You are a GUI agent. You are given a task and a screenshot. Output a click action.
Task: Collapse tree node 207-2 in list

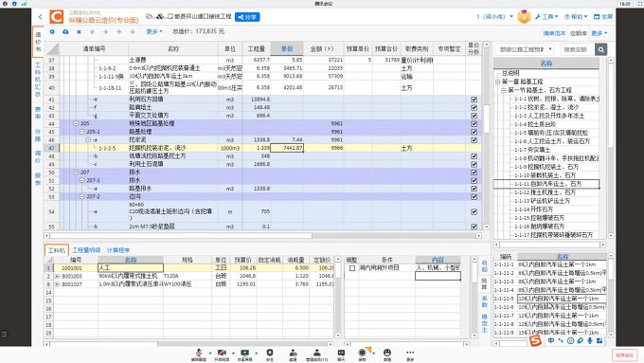tap(81, 196)
